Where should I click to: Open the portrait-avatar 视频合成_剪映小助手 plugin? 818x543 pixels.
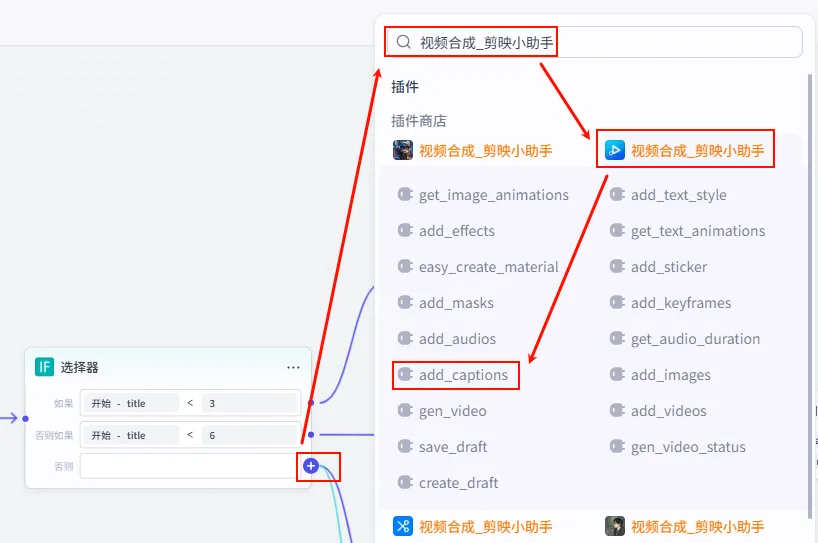(684, 526)
